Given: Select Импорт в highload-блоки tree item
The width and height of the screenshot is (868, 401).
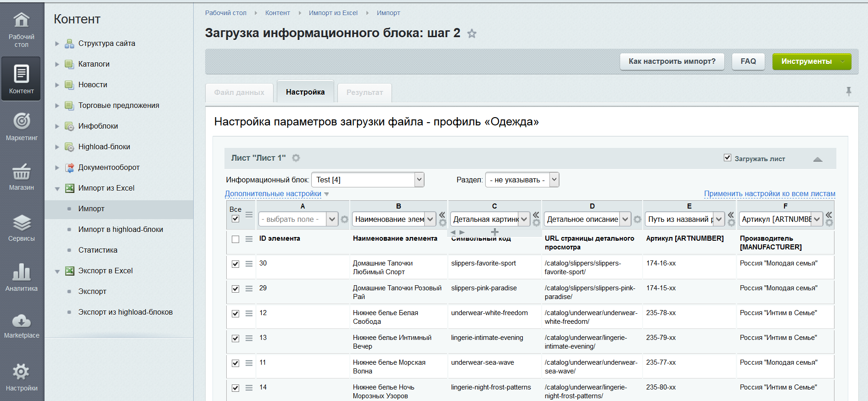Looking at the screenshot, I should [121, 229].
